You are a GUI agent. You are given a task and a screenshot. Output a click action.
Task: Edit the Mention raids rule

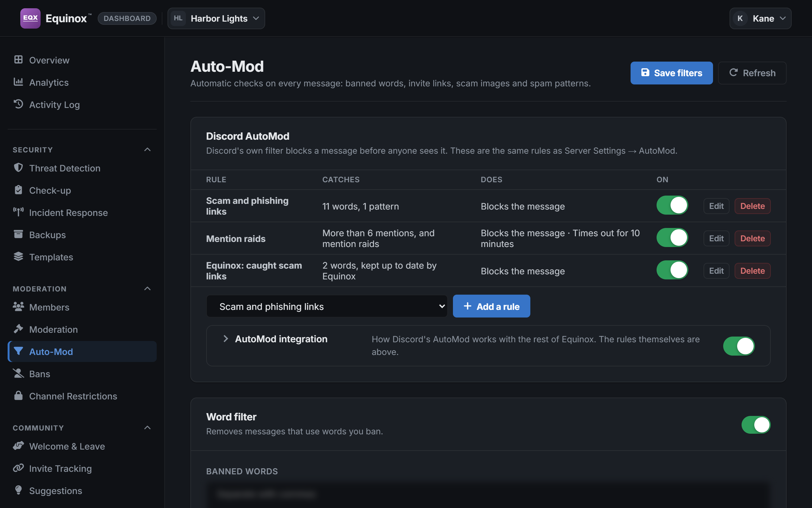tap(717, 238)
